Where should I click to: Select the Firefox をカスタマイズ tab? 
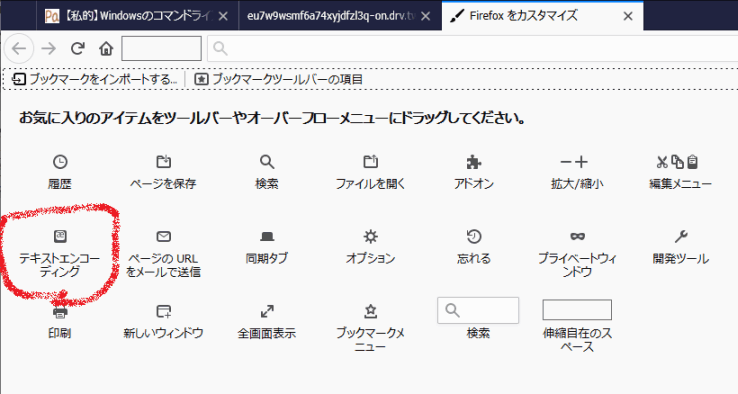click(542, 16)
